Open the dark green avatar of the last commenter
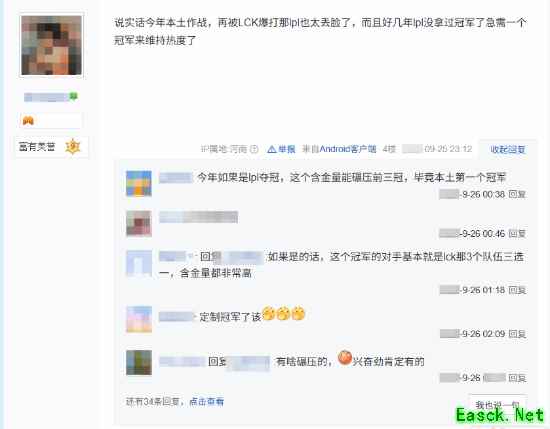This screenshot has height=429, width=550. pyautogui.click(x=139, y=362)
